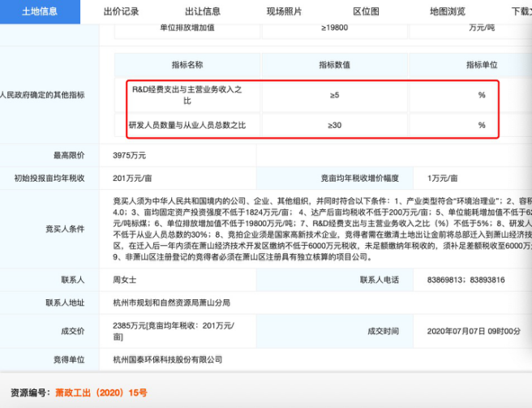Click the 指标数值 column header
532x408 pixels.
click(334, 65)
